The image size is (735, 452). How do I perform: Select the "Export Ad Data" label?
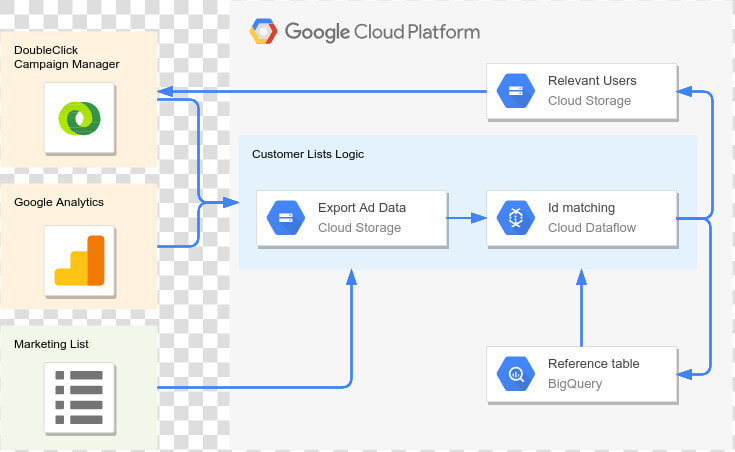click(362, 208)
